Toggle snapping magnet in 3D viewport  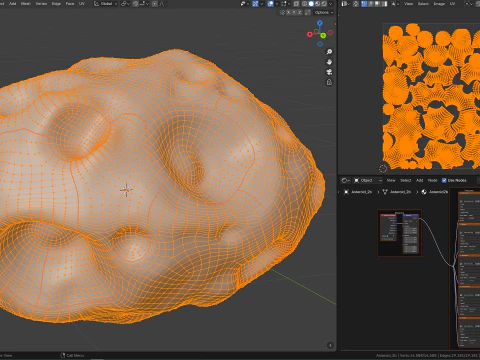coord(136,4)
